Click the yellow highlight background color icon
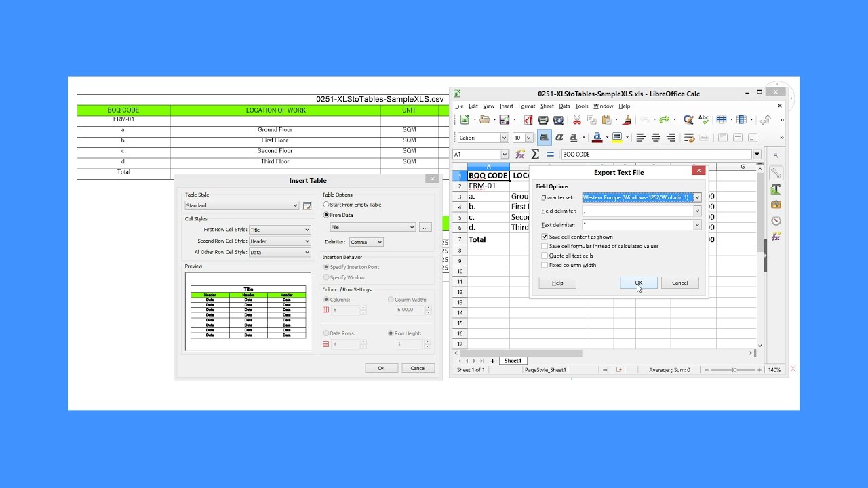 (x=616, y=138)
